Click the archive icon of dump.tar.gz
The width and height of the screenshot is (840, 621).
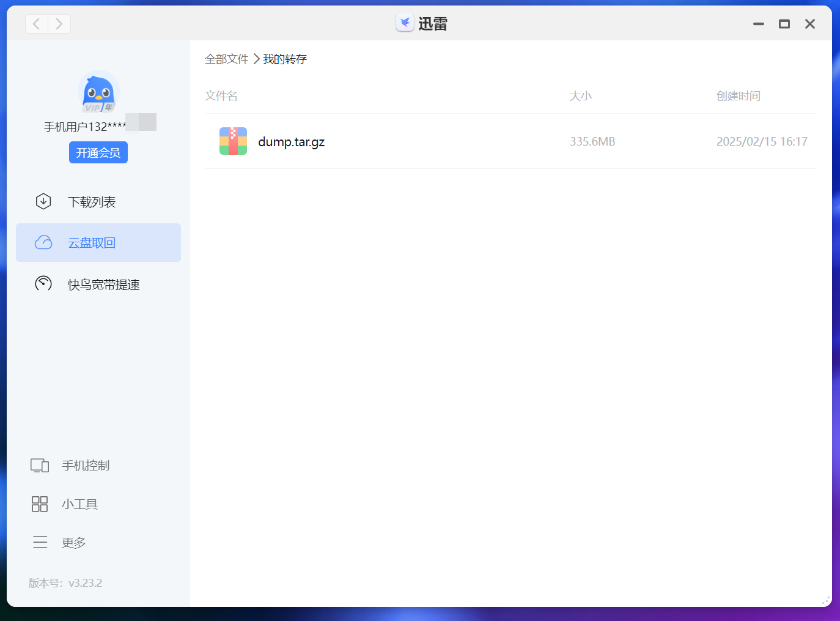point(233,141)
